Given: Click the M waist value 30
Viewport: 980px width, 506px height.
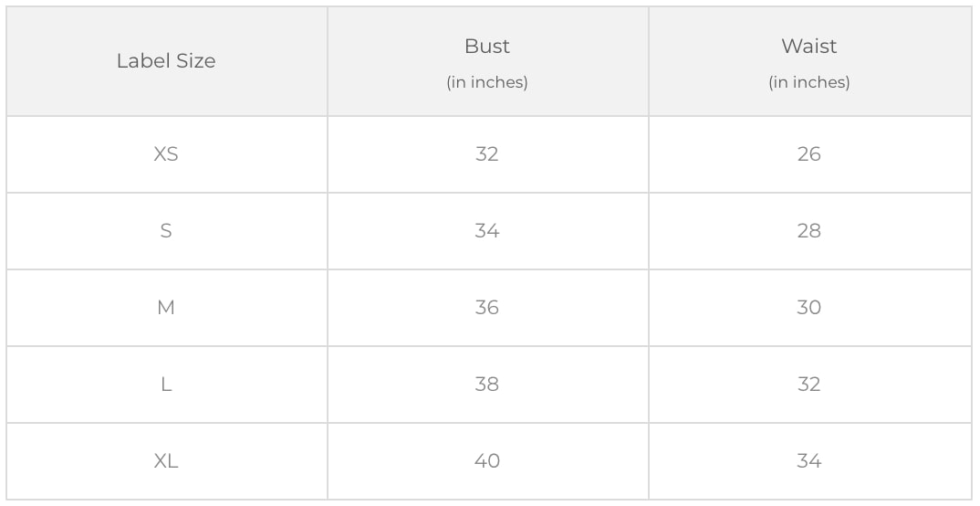Looking at the screenshot, I should (808, 308).
